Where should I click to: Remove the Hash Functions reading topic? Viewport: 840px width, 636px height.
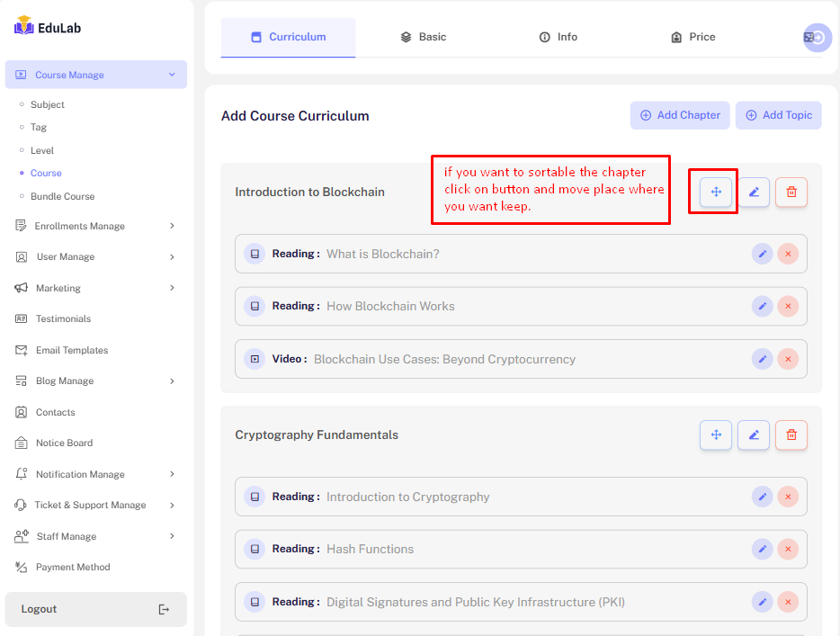click(x=788, y=549)
